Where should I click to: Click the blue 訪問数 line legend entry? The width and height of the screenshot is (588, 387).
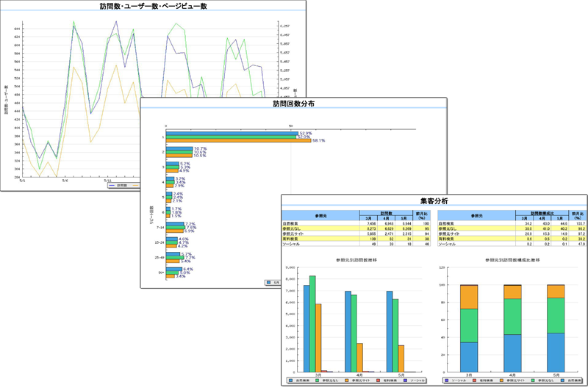click(x=118, y=186)
